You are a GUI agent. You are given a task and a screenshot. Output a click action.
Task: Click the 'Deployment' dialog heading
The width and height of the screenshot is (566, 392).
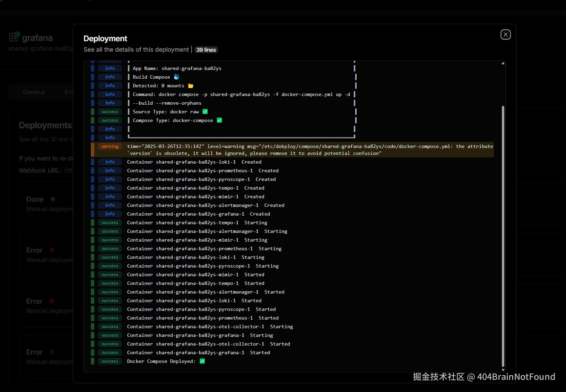pyautogui.click(x=105, y=38)
